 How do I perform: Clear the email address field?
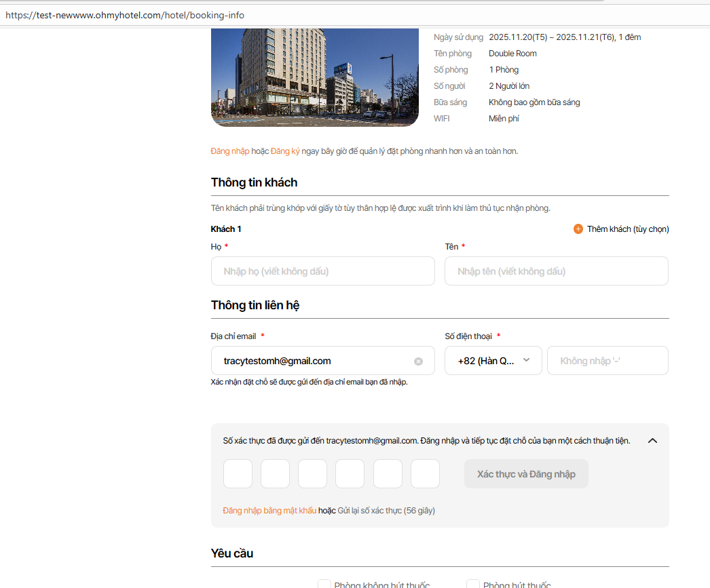pyautogui.click(x=418, y=361)
